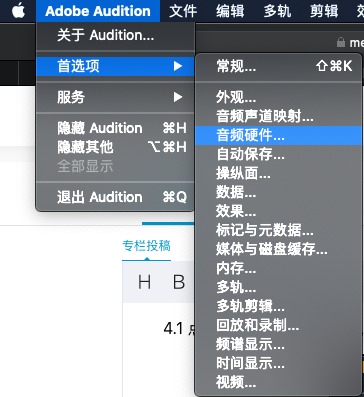Open 自动保存... preferences
This screenshot has height=397, width=364.
pyautogui.click(x=278, y=154)
